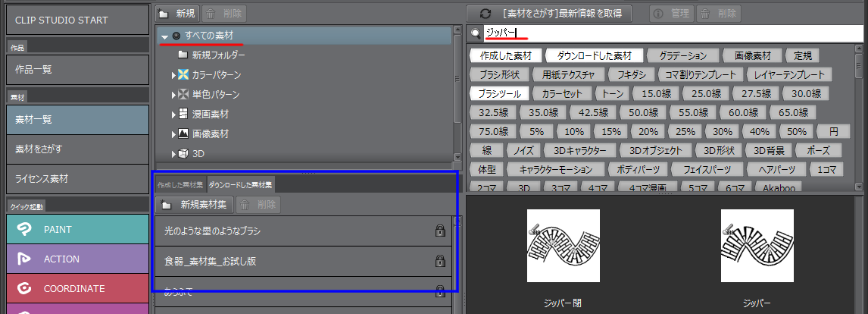Toggle the 60.0線 tag filter
868x314 pixels.
point(742,112)
